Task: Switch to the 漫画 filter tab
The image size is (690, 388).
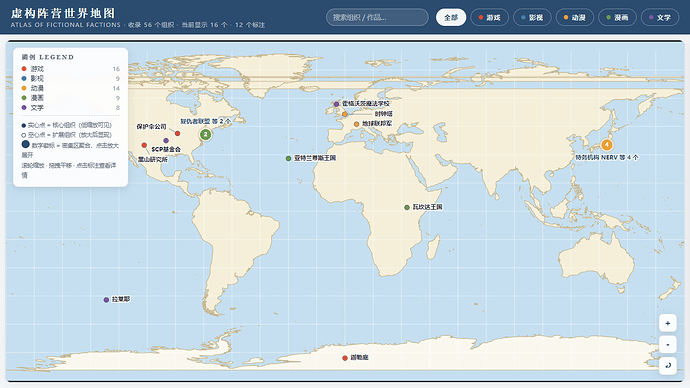Action: (x=617, y=18)
